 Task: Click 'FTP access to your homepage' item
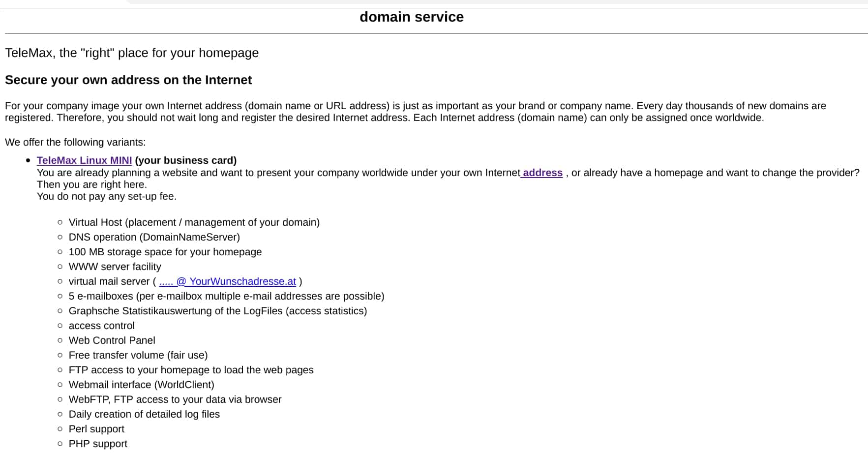pos(191,370)
